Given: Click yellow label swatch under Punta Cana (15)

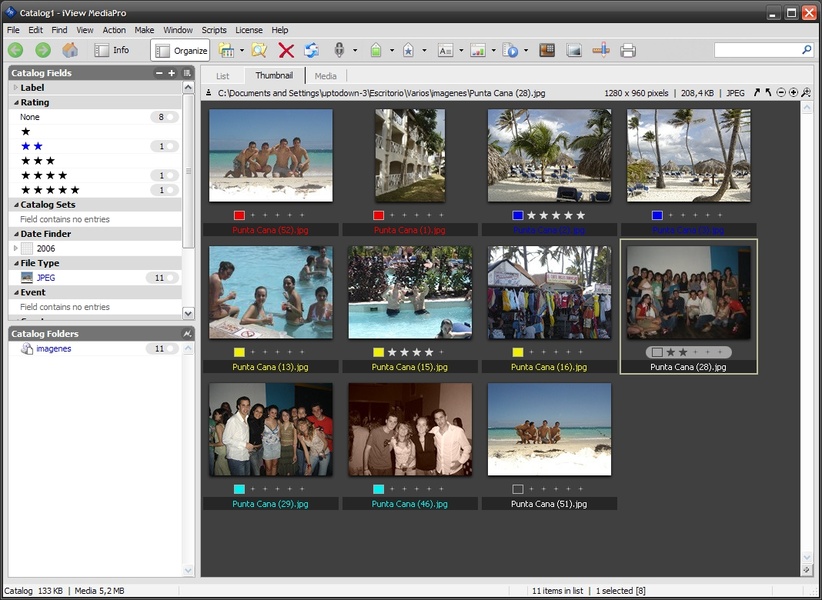Looking at the screenshot, I should coord(378,352).
